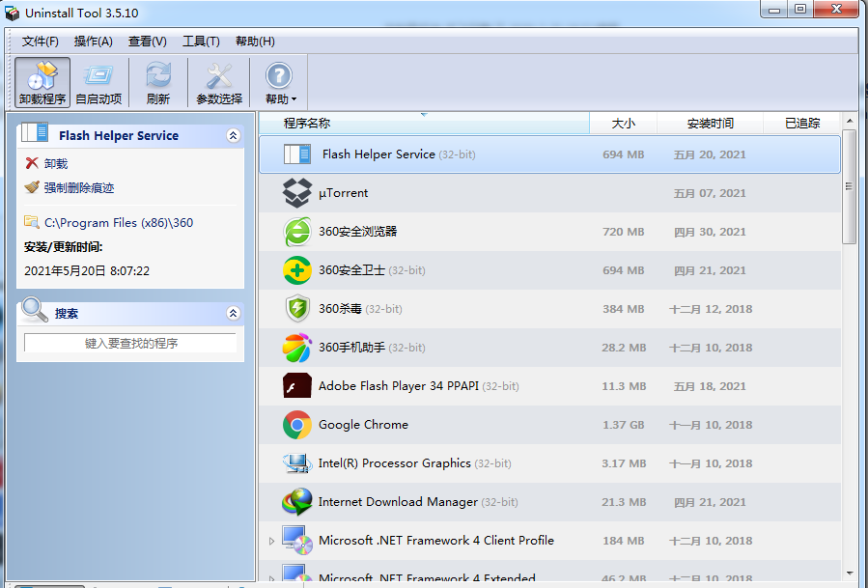Viewport: 868px width, 588px height.
Task: Open 参数选择 preferences from the toolbar
Action: tap(219, 82)
